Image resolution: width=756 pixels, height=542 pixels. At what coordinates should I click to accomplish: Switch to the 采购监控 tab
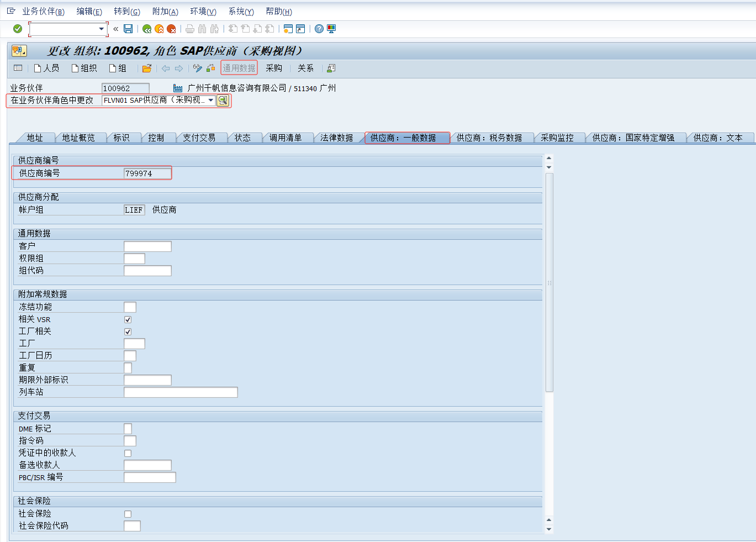pos(557,138)
